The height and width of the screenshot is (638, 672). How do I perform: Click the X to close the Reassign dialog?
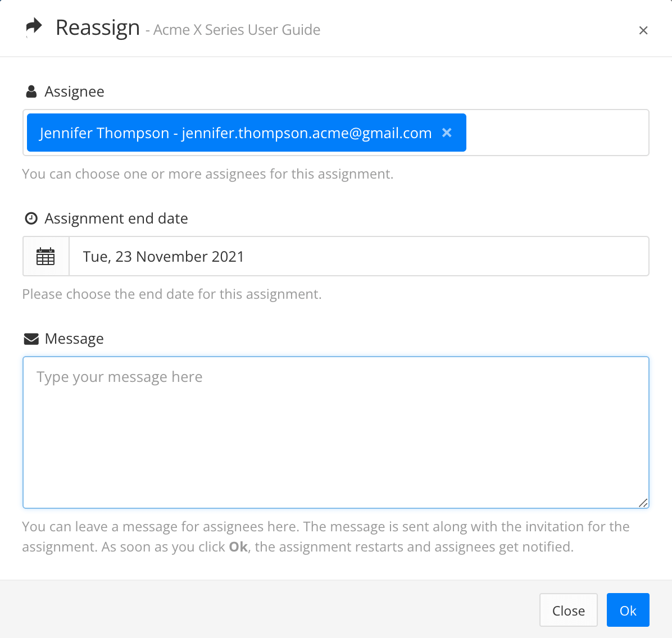[x=643, y=30]
